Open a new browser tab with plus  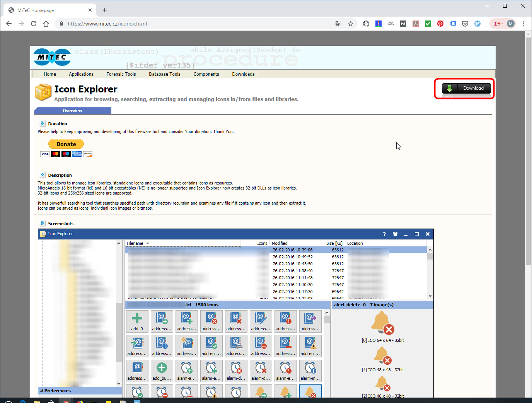105,10
